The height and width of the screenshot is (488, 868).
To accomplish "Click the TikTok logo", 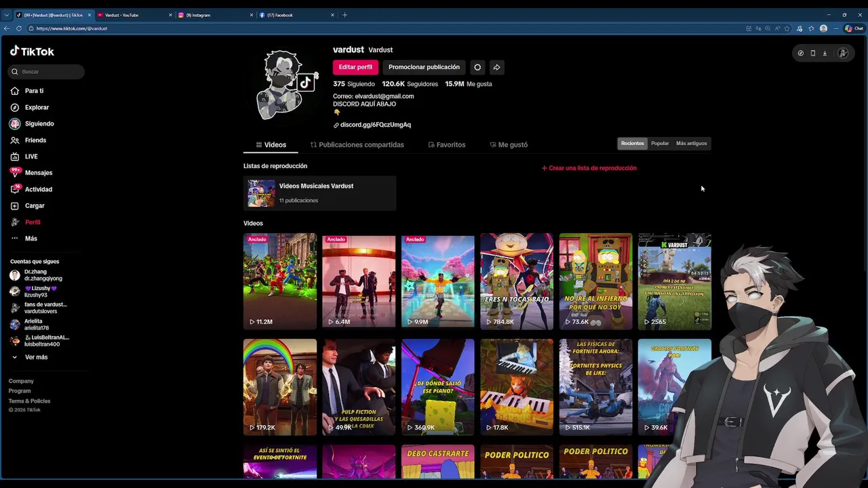I will [x=32, y=52].
